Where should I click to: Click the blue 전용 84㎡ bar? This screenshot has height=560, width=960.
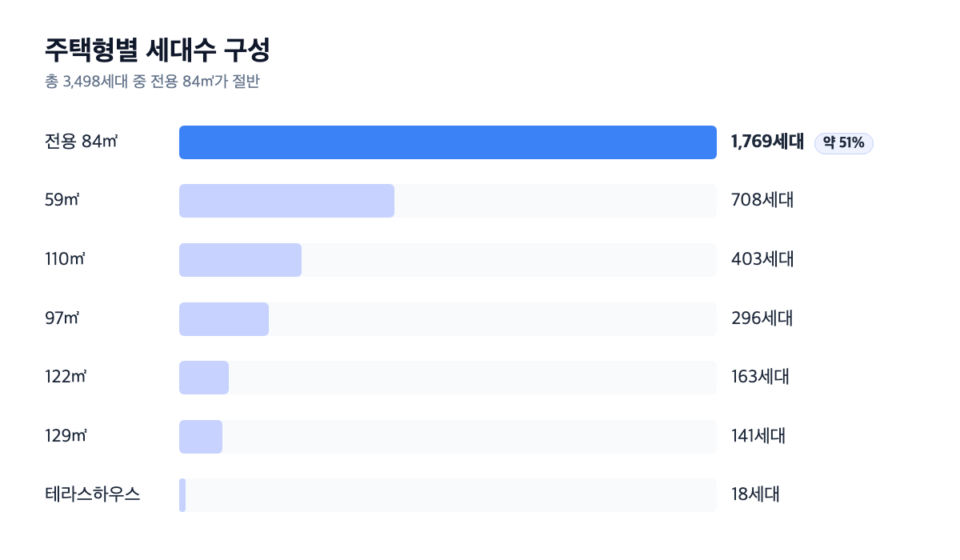pos(447,142)
